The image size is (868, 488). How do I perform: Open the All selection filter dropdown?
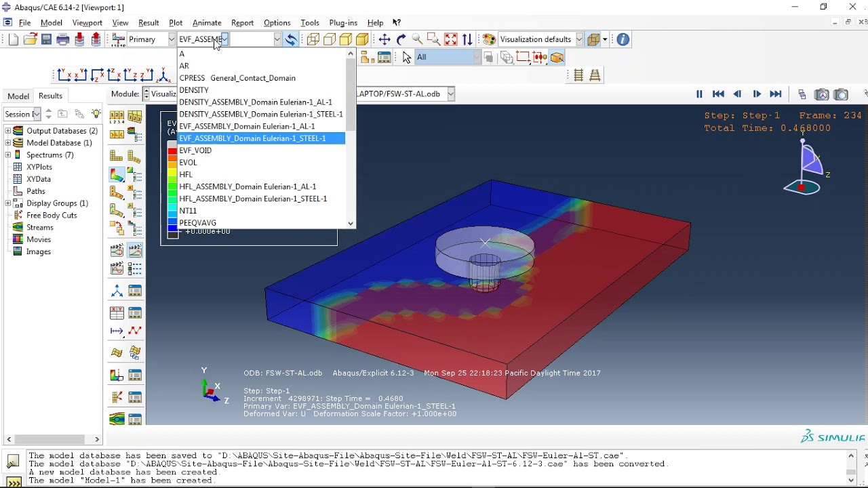pyautogui.click(x=477, y=58)
